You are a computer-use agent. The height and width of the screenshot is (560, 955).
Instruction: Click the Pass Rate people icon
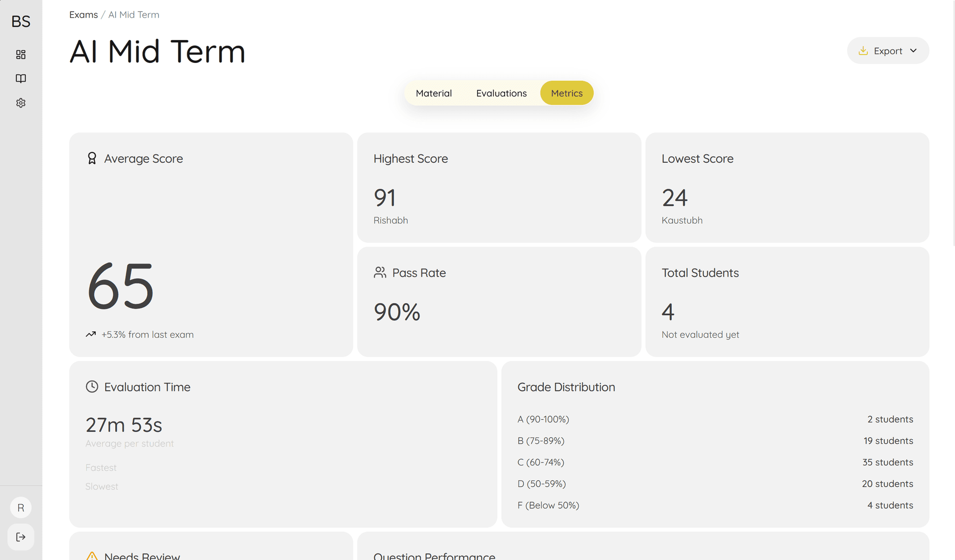click(x=380, y=273)
